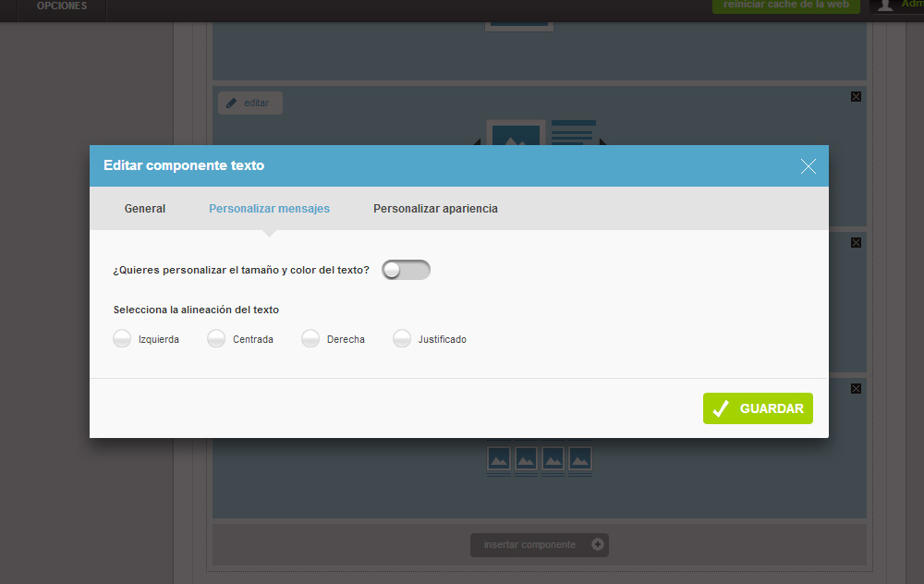
Task: Choose Centrada alignment option
Action: [216, 339]
